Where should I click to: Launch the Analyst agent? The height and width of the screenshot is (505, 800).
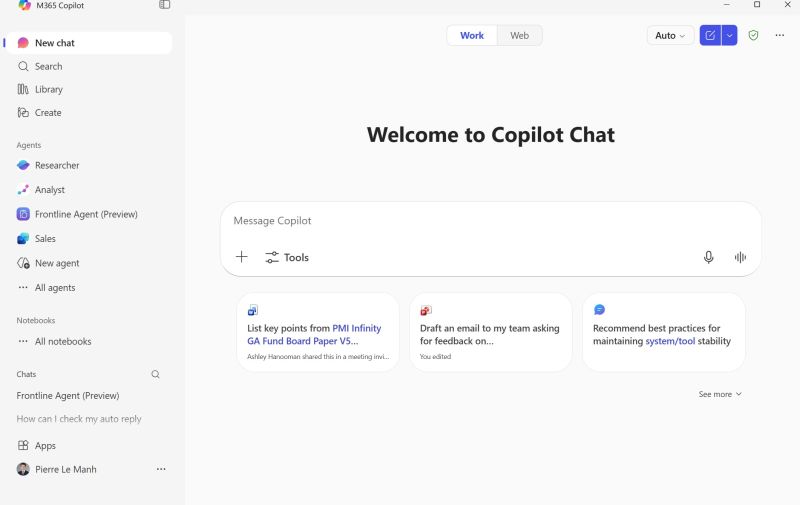49,189
